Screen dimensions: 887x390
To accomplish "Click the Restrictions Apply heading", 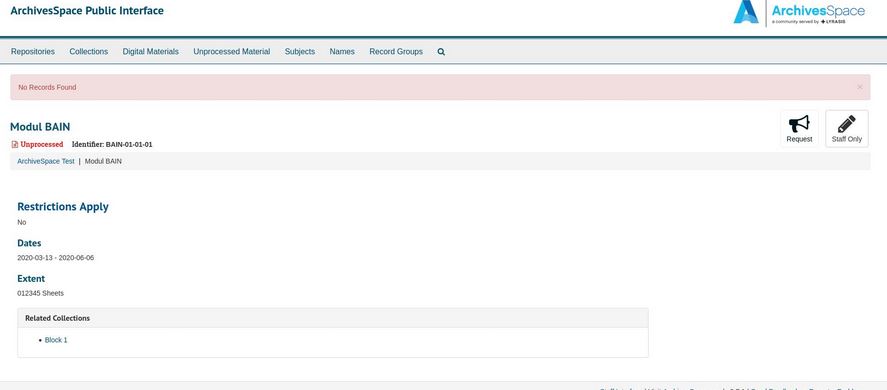I will tap(63, 207).
